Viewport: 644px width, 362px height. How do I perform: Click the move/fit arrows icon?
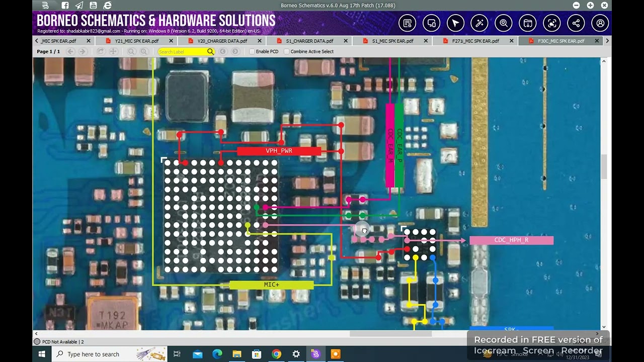pos(113,51)
